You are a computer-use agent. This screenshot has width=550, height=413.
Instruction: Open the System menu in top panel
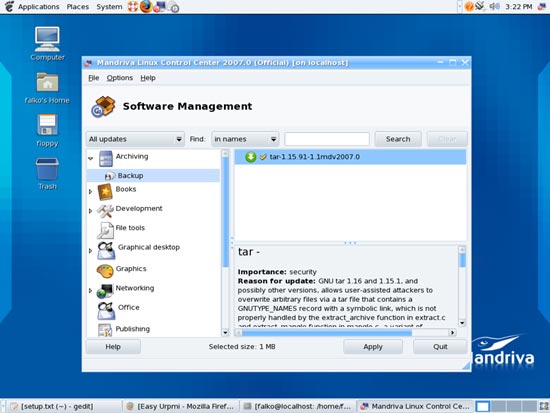[x=109, y=7]
